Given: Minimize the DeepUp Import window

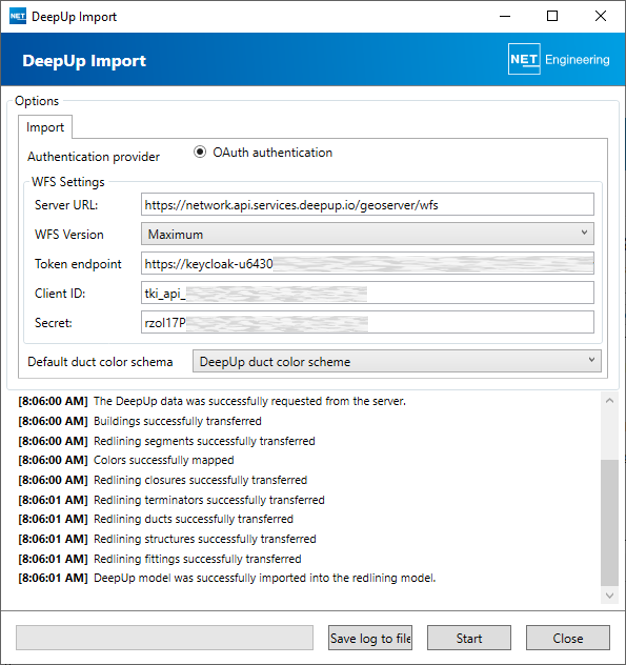Looking at the screenshot, I should (505, 17).
